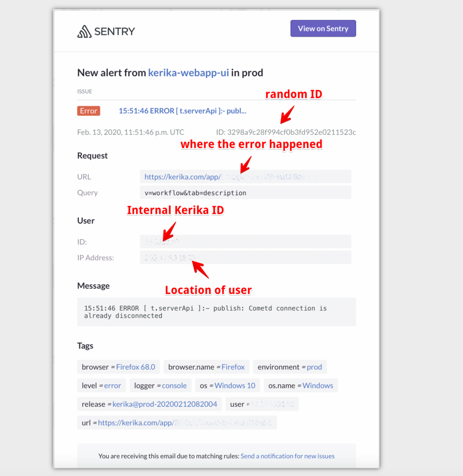The image size is (463, 476).
Task: Click the Tags section heading
Action: coord(85,346)
